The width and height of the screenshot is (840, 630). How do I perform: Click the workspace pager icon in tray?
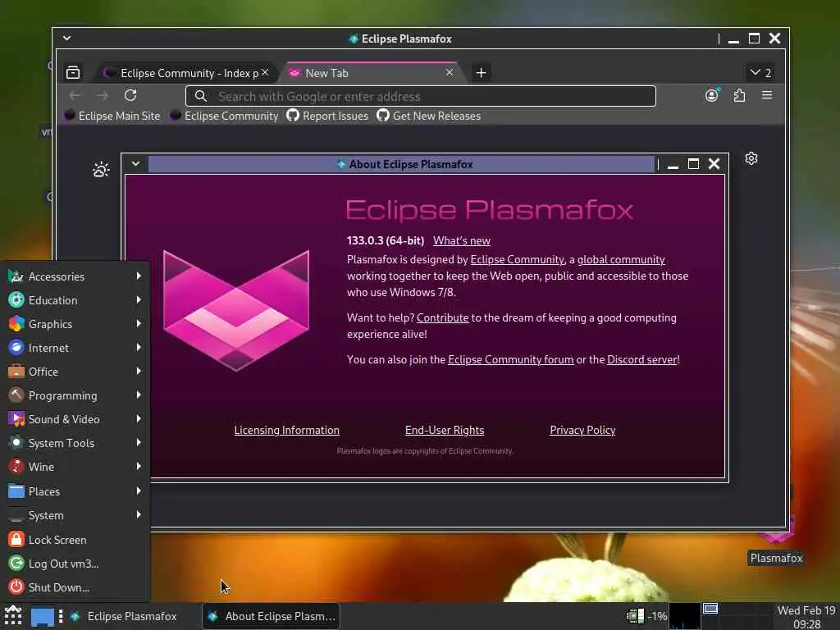(x=710, y=609)
